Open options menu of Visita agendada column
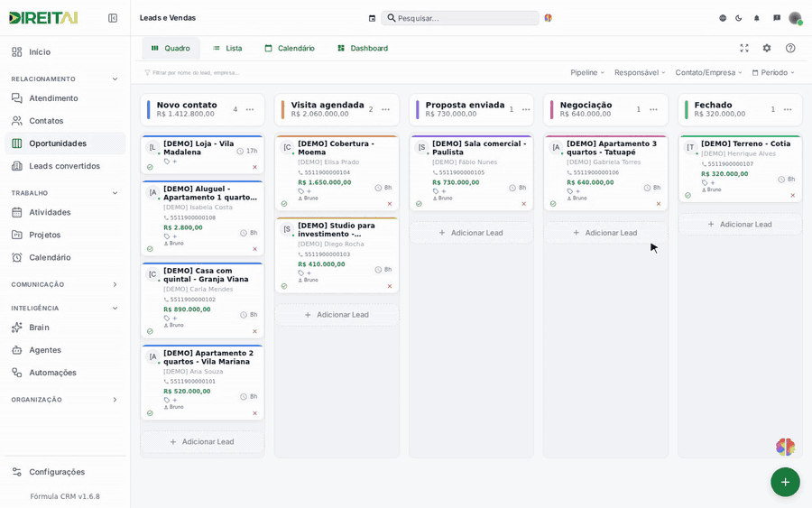 coord(386,110)
